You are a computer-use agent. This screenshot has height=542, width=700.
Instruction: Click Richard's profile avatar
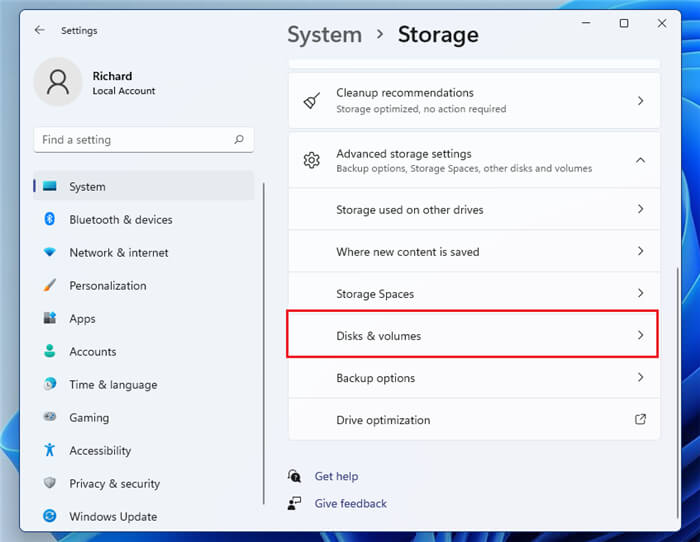tap(58, 82)
